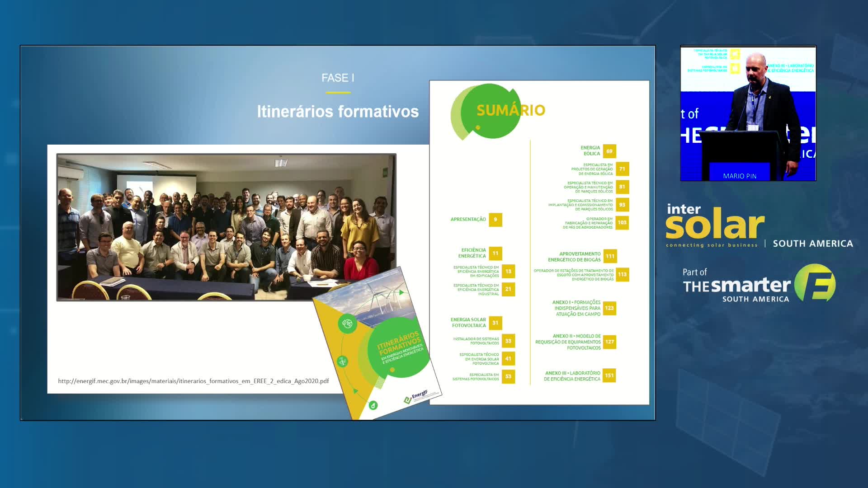Click 'EFICIÊNCIA ENERGÉTICA' section entry
The width and height of the screenshot is (868, 488).
(x=473, y=253)
